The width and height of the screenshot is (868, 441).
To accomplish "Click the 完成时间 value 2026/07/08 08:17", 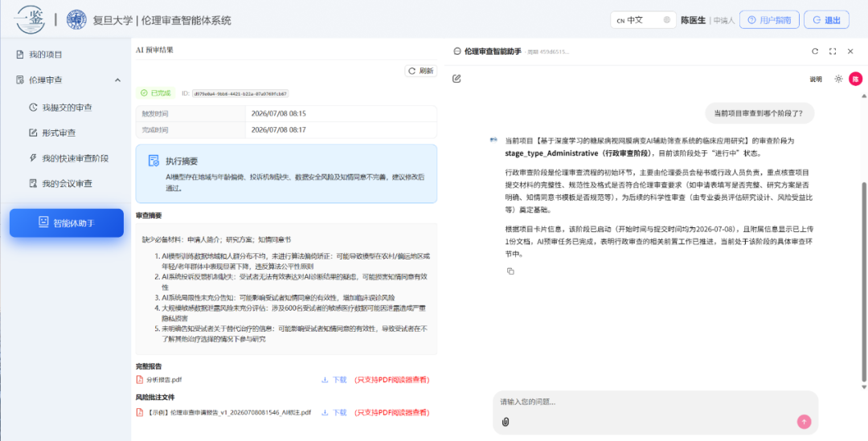I will [278, 130].
